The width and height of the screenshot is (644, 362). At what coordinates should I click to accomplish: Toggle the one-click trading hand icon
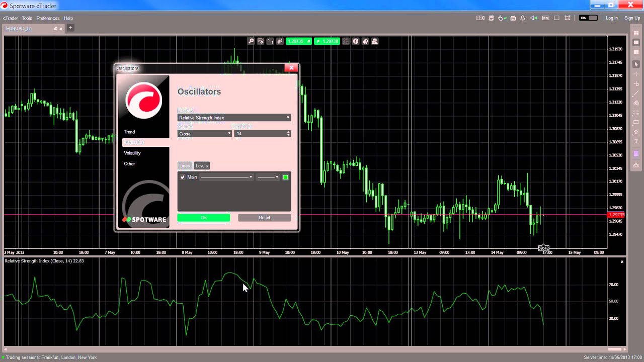(x=502, y=18)
